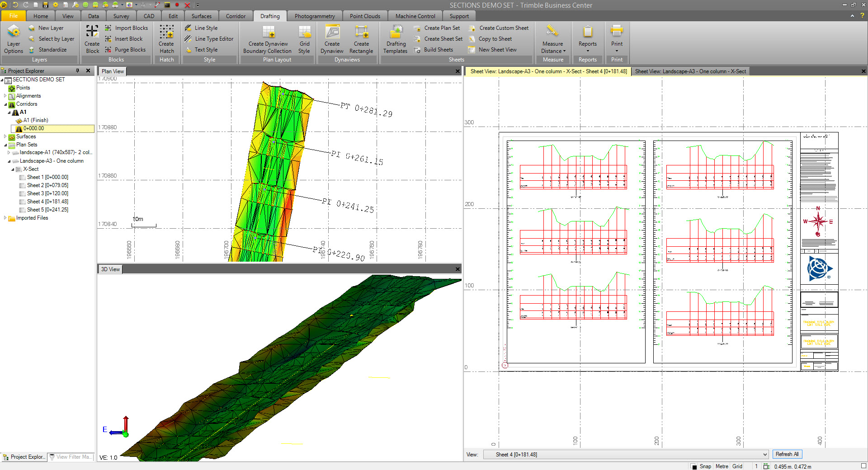Viewport: 868px width, 470px height.
Task: Expand landscape-A1 (740x587) plan set node
Action: (x=9, y=153)
